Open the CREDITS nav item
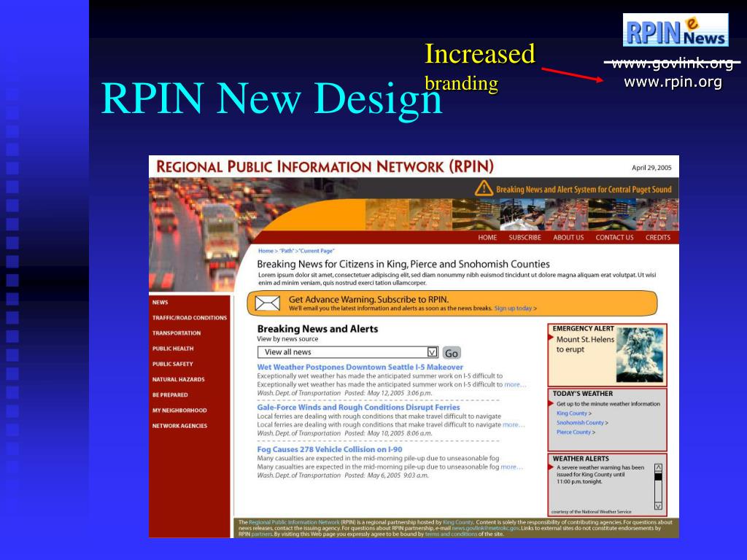This screenshot has height=560, width=747. click(x=658, y=237)
